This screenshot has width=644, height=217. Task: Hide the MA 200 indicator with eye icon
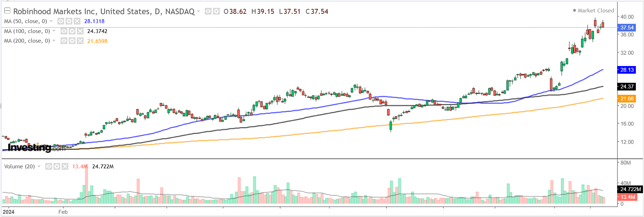[64, 41]
